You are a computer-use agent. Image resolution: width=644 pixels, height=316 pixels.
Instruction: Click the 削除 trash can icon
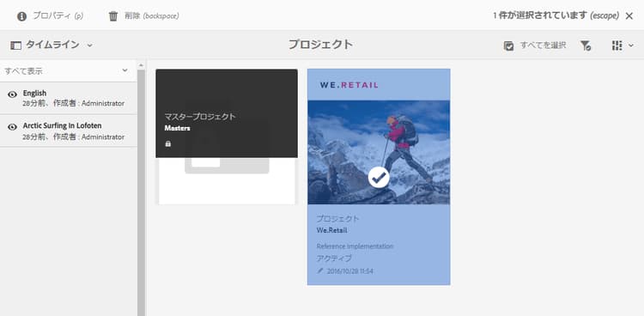point(113,16)
